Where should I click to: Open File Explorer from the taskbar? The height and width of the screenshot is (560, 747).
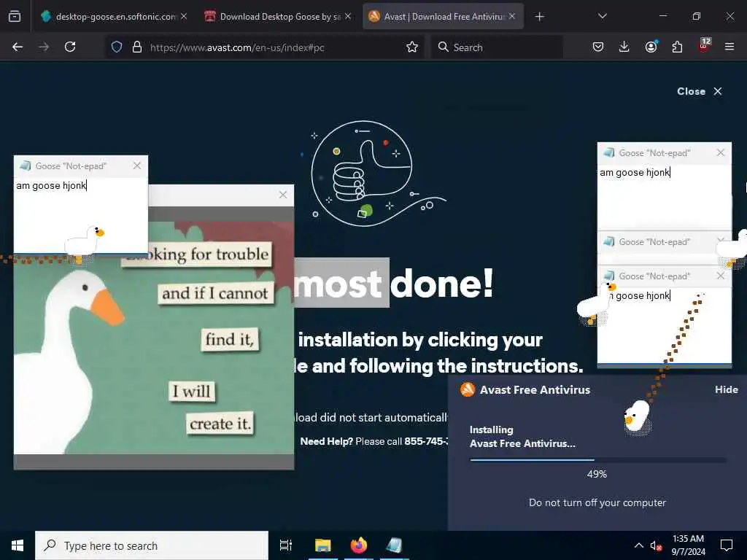pos(322,545)
